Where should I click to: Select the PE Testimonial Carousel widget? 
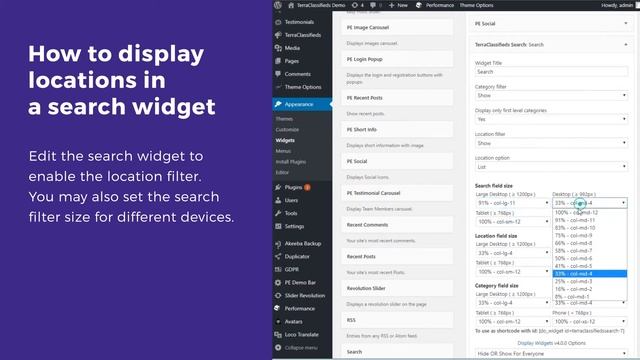click(x=397, y=193)
